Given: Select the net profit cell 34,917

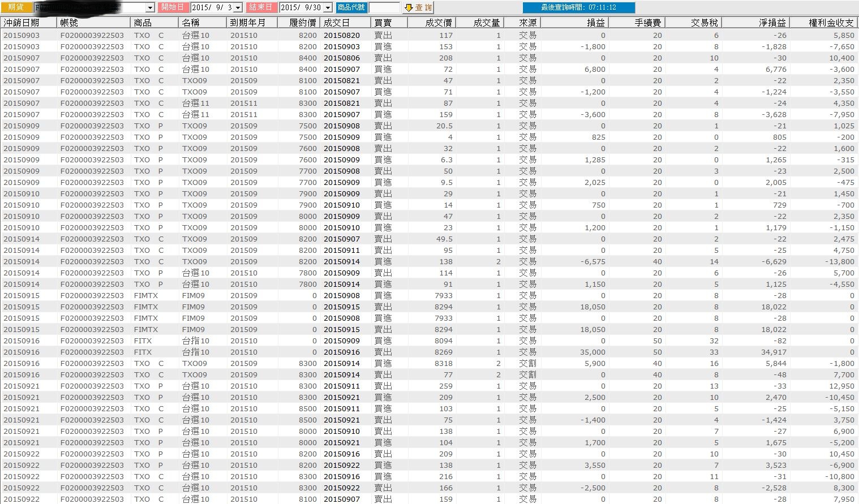Looking at the screenshot, I should click(x=774, y=352).
